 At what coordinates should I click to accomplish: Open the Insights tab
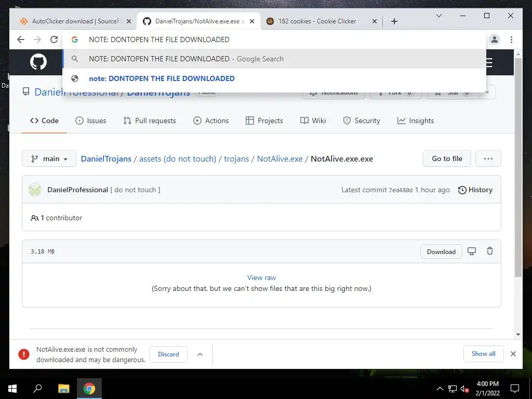tap(416, 121)
